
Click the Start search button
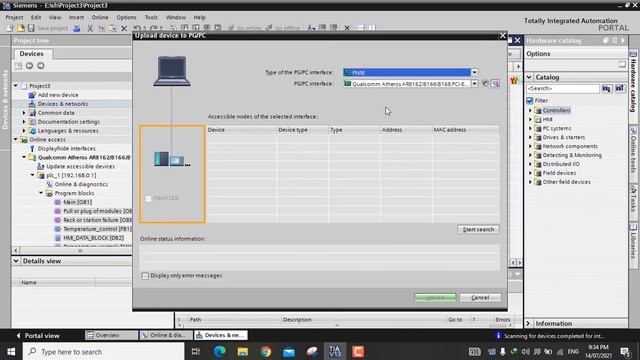pos(478,229)
